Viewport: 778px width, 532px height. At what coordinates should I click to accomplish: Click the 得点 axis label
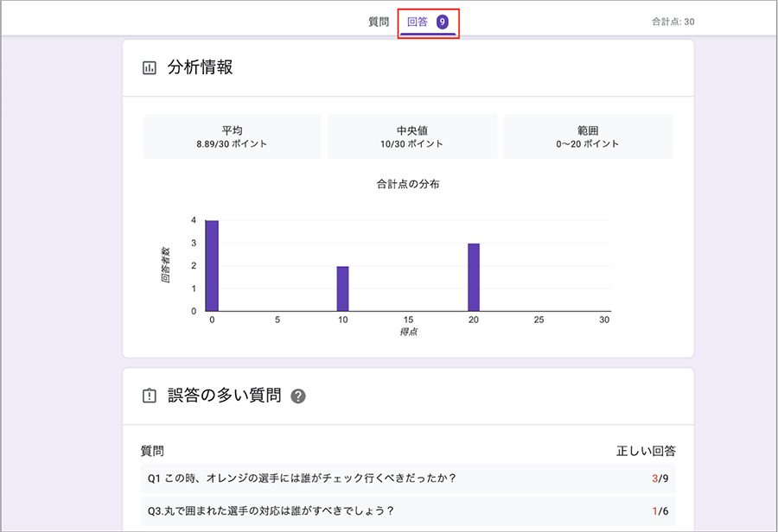408,332
